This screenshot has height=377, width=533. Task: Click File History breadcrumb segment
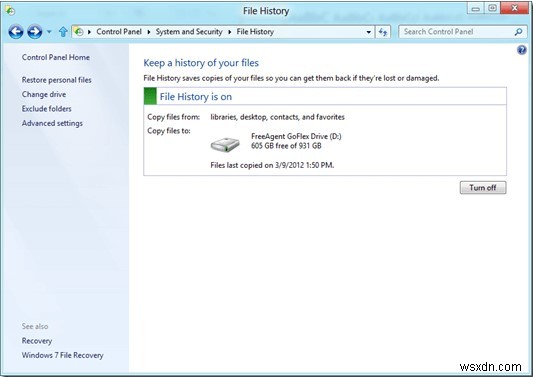pyautogui.click(x=255, y=32)
